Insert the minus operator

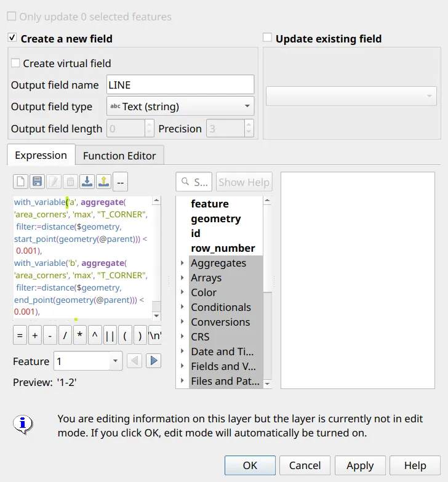(50, 335)
